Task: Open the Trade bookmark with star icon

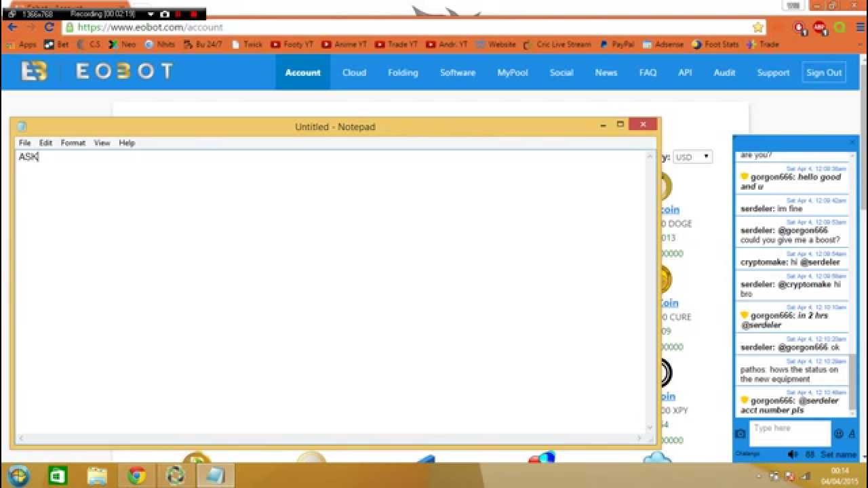Action: pyautogui.click(x=762, y=45)
